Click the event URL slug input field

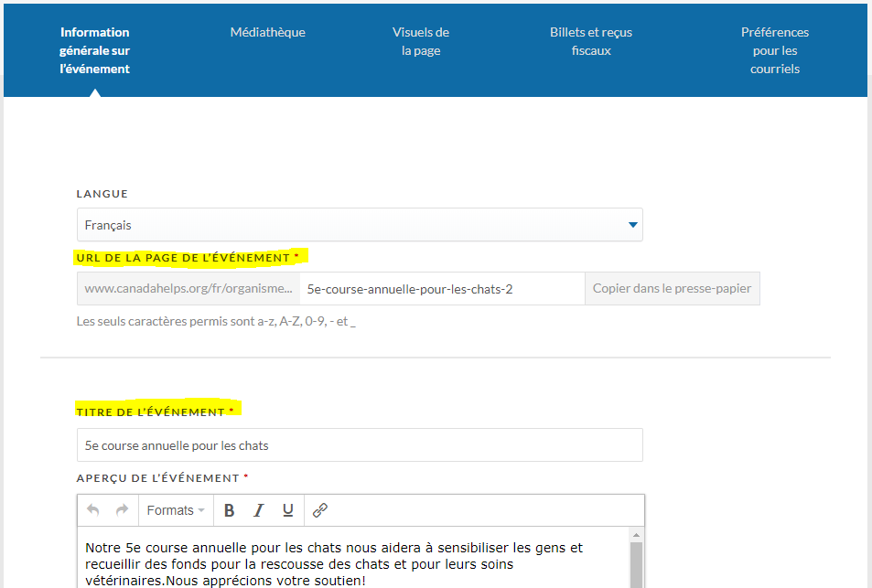[x=442, y=289]
